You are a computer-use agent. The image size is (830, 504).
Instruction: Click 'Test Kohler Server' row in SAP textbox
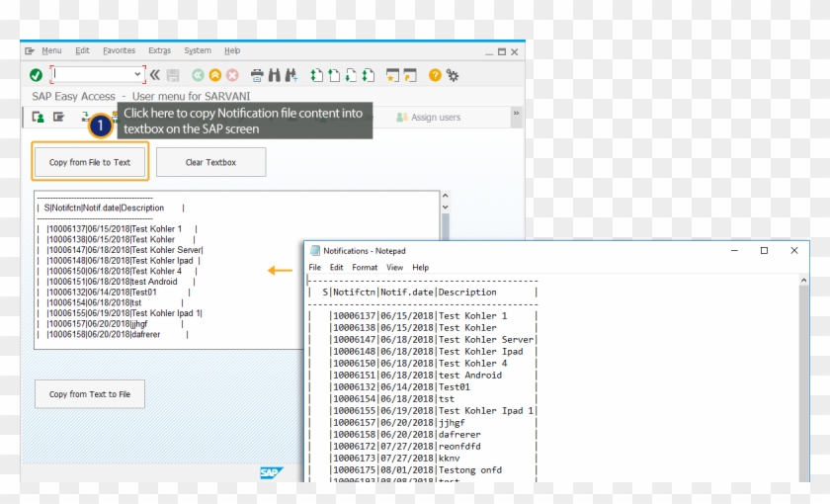121,250
